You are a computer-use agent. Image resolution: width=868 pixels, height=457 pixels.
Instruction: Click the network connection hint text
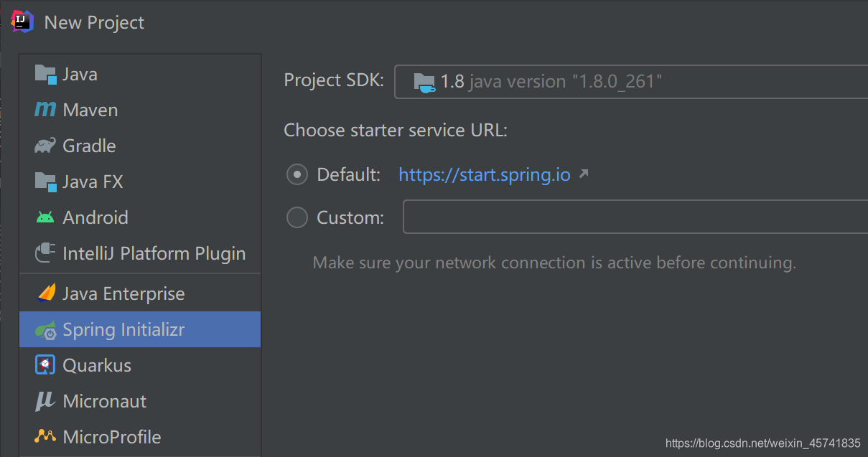[x=555, y=263]
